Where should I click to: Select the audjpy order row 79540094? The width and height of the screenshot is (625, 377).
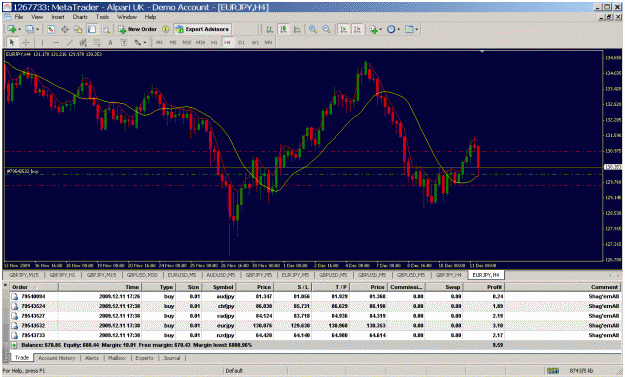[315, 296]
